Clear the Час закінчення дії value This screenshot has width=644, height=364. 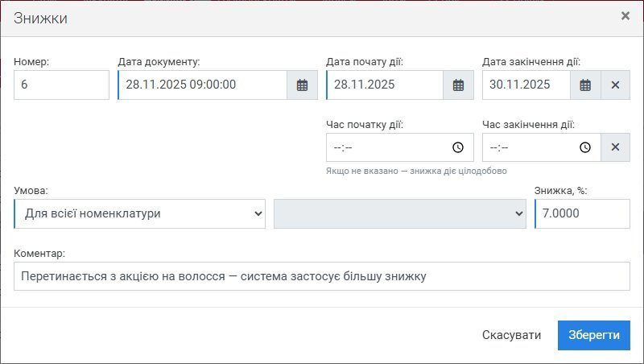615,147
